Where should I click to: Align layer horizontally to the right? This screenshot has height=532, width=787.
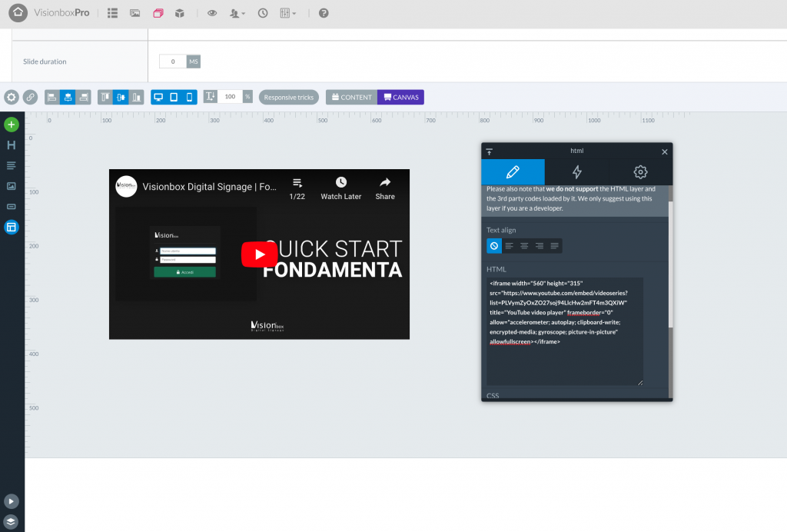(x=83, y=97)
